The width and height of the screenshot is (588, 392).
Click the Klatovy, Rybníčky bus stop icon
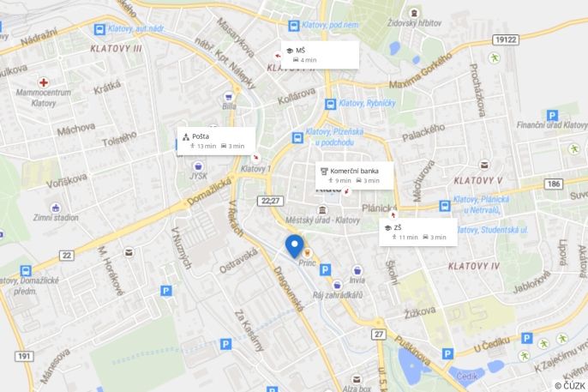pos(330,104)
